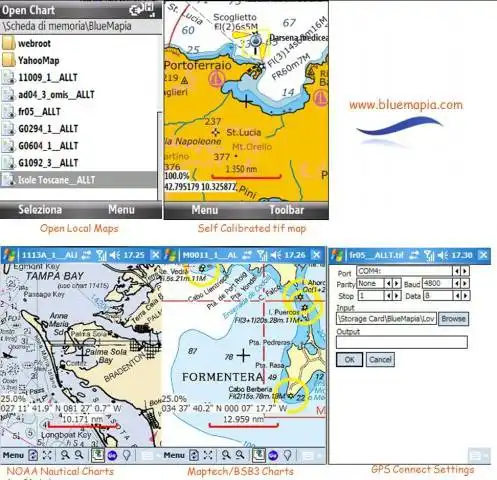The height and width of the screenshot is (480, 497).
Task: Click Port COM4 right arrow
Action: click(x=465, y=271)
